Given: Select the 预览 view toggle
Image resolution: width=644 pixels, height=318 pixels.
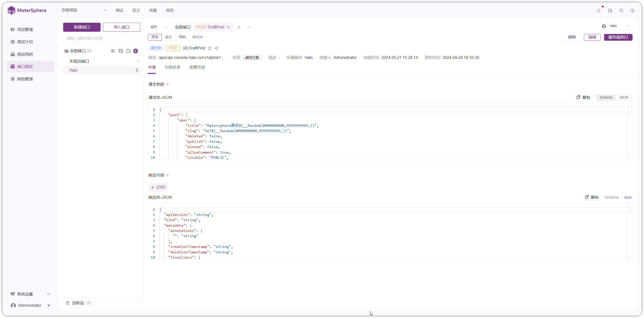Looking at the screenshot, I should click(x=155, y=37).
